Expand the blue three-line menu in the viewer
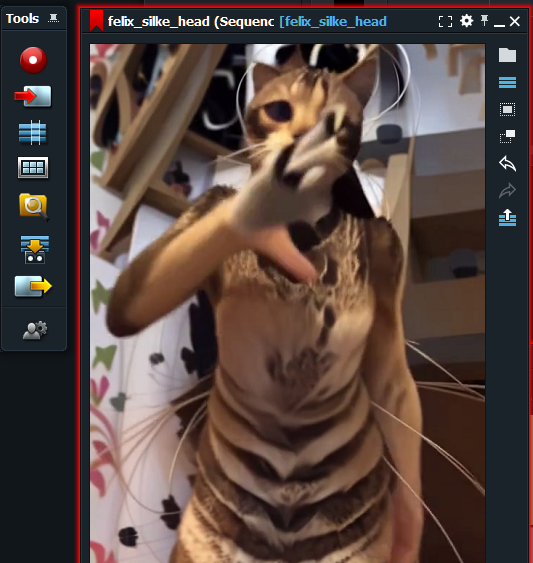Screen dimensions: 533x563 507,82
